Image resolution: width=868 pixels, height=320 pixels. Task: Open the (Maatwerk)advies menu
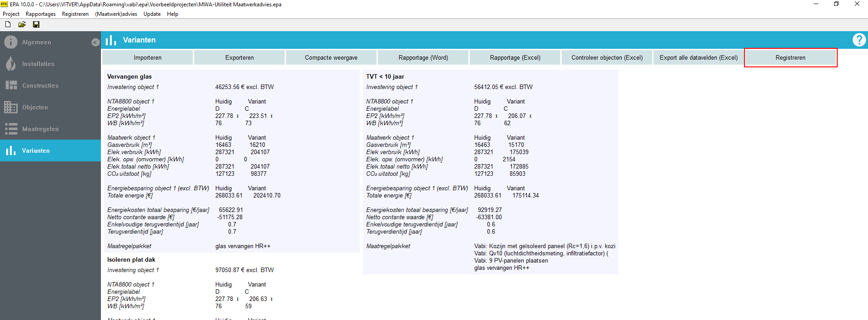[x=116, y=14]
